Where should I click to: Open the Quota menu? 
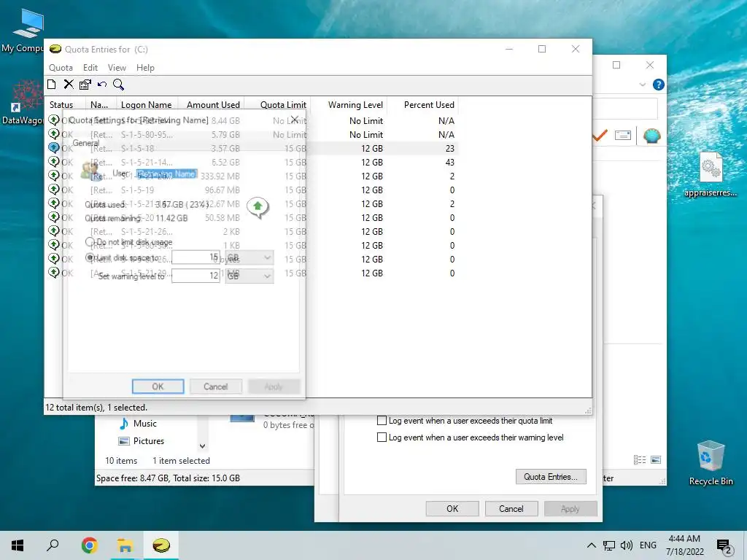point(61,68)
